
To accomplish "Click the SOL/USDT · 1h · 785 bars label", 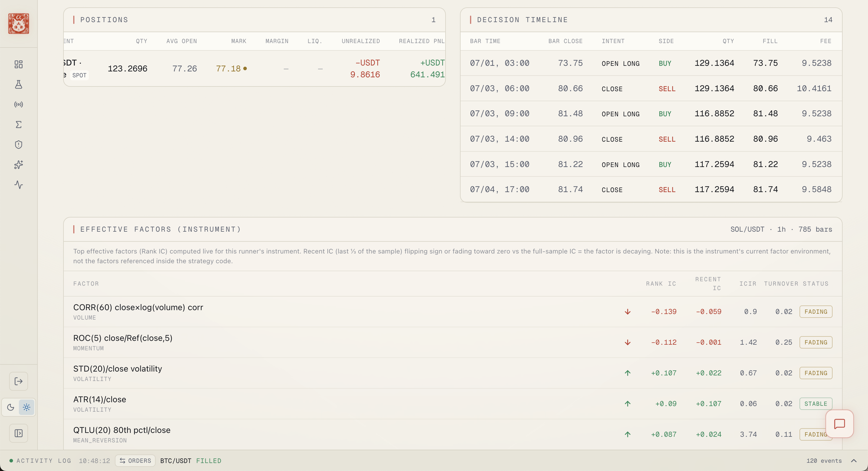I will coord(781,229).
